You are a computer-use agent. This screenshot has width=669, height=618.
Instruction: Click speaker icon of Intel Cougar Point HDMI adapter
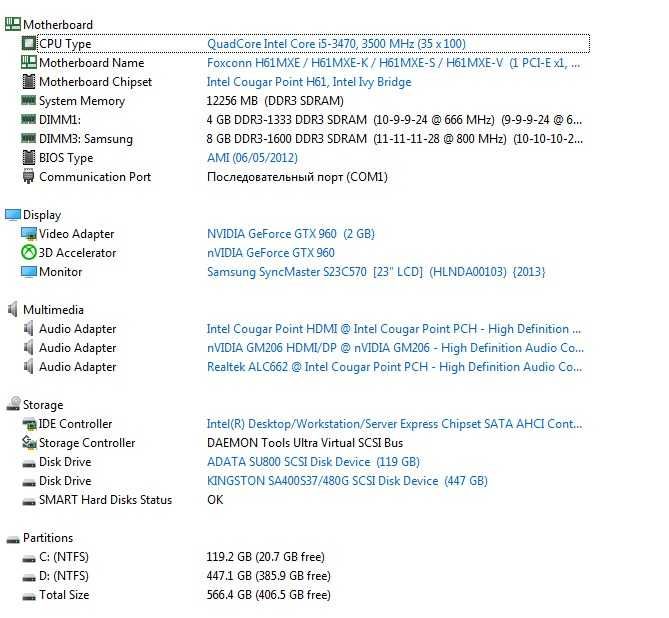tap(29, 328)
